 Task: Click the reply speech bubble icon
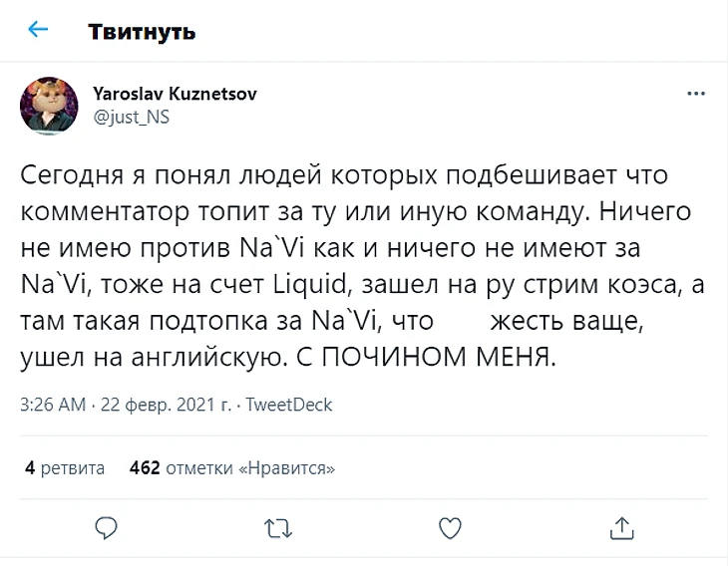coord(108,525)
